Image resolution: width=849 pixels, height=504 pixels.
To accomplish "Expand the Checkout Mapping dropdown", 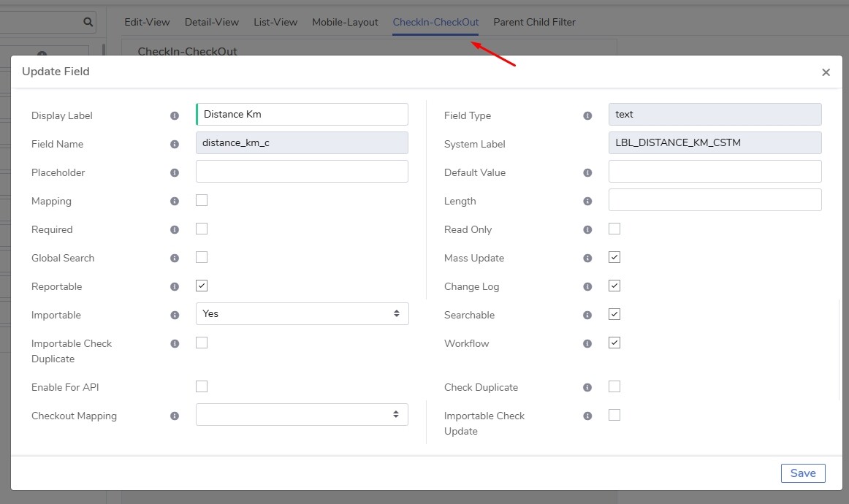I will pos(302,414).
